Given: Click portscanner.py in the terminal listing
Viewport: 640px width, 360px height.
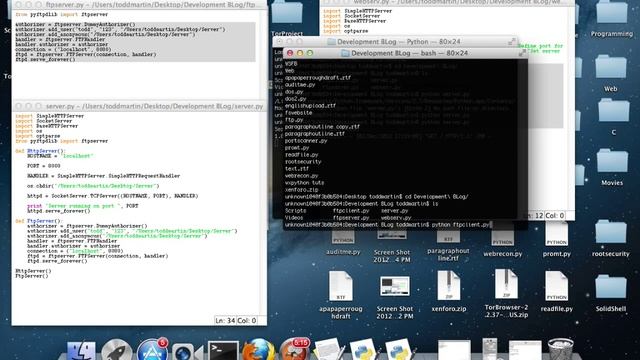Looking at the screenshot, I should click(306, 141).
